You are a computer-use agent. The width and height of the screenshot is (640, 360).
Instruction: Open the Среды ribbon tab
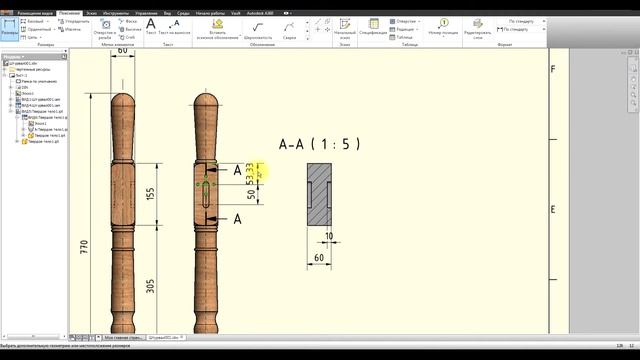[183, 13]
